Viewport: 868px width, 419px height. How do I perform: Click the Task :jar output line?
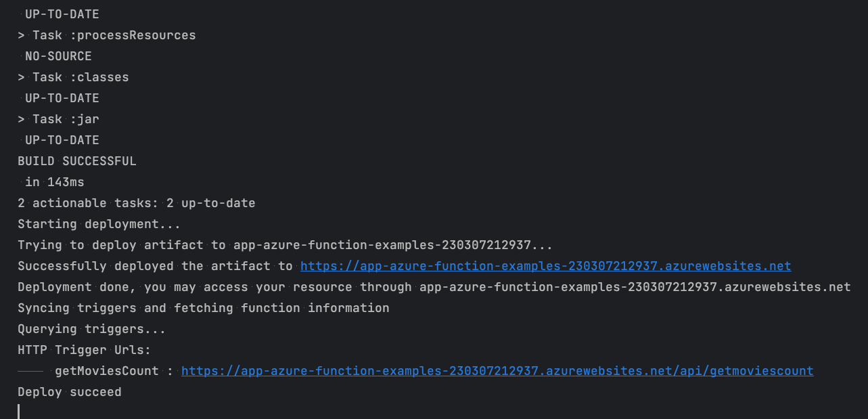coord(59,119)
